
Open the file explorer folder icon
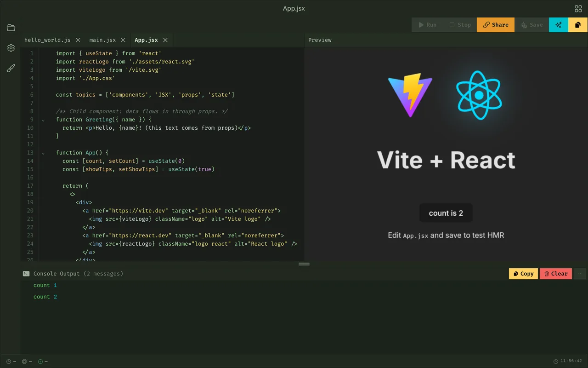[x=11, y=28]
